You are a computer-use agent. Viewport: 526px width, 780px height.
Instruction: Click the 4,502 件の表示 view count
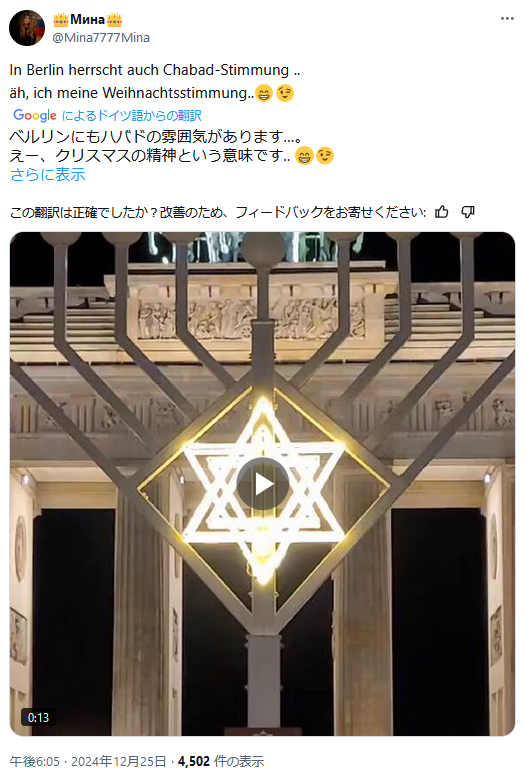point(221,762)
